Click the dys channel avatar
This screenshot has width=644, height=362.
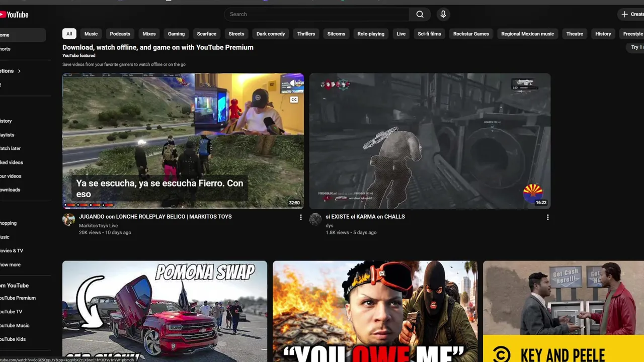[x=315, y=219]
